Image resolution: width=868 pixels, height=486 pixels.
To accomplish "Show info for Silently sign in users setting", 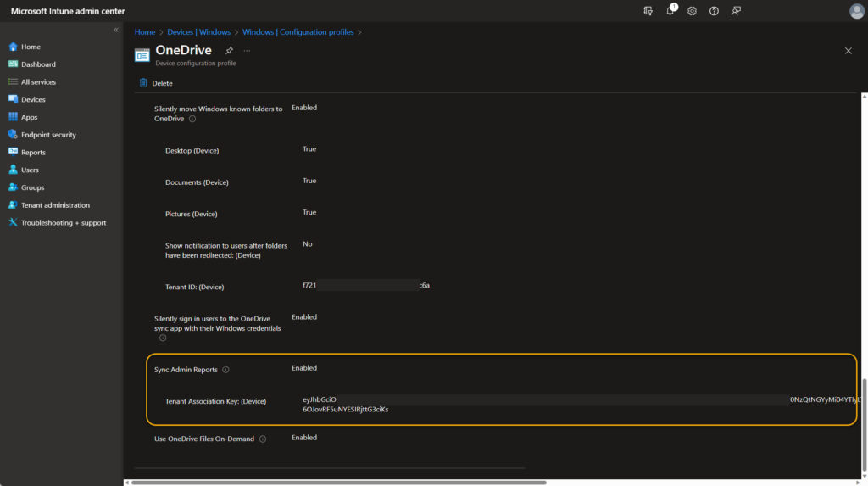I will 163,338.
